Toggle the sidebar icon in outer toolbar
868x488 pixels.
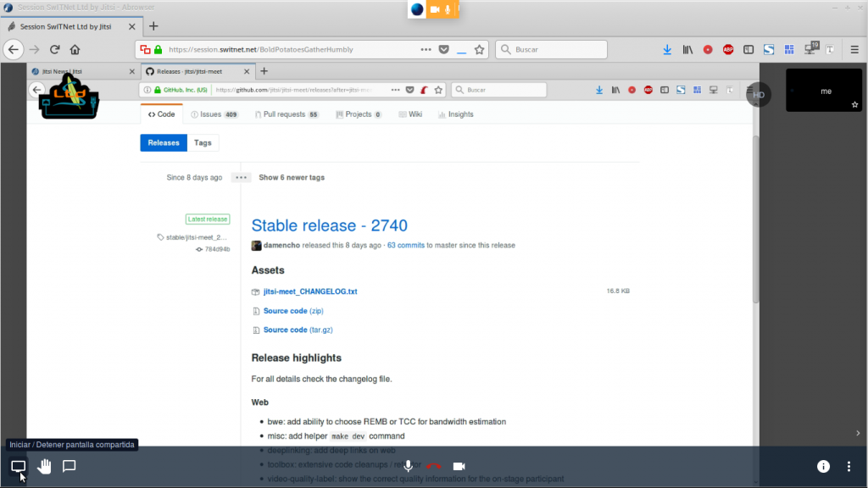coord(748,49)
